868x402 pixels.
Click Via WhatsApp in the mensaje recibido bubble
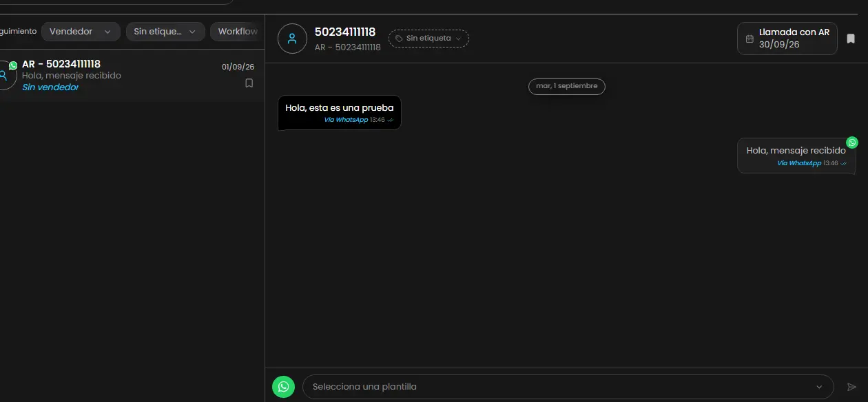pyautogui.click(x=800, y=163)
